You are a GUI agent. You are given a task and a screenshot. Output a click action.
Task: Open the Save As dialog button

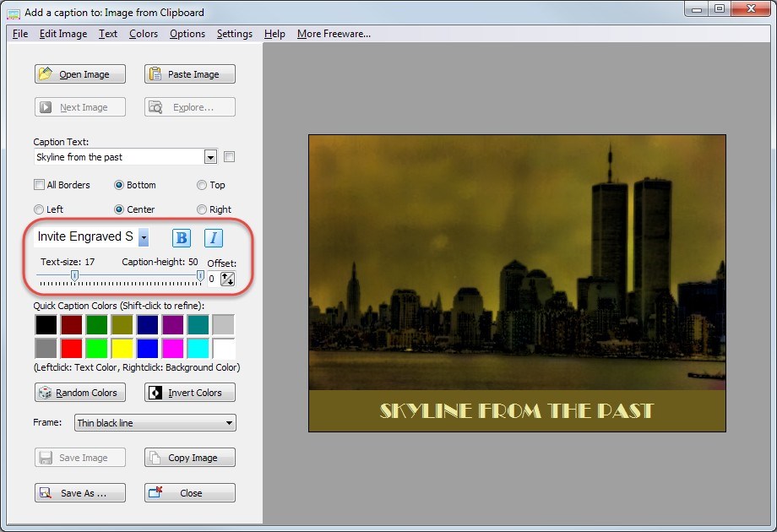pyautogui.click(x=80, y=493)
